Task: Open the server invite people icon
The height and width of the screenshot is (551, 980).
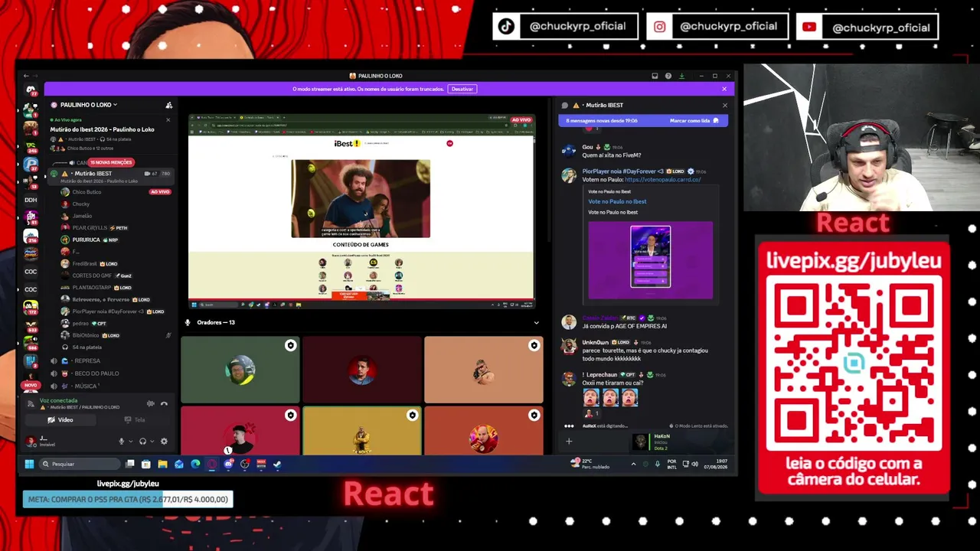Action: point(168,105)
